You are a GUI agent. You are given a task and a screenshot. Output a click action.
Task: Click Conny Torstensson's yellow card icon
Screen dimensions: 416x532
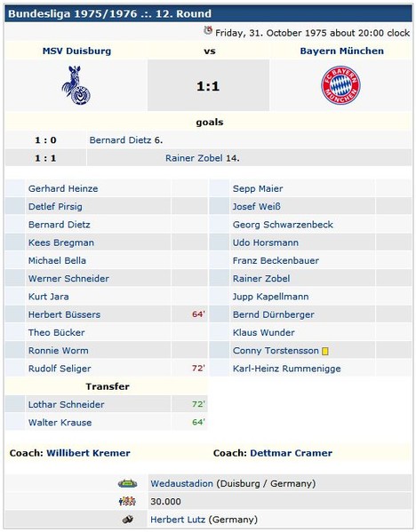click(x=325, y=351)
